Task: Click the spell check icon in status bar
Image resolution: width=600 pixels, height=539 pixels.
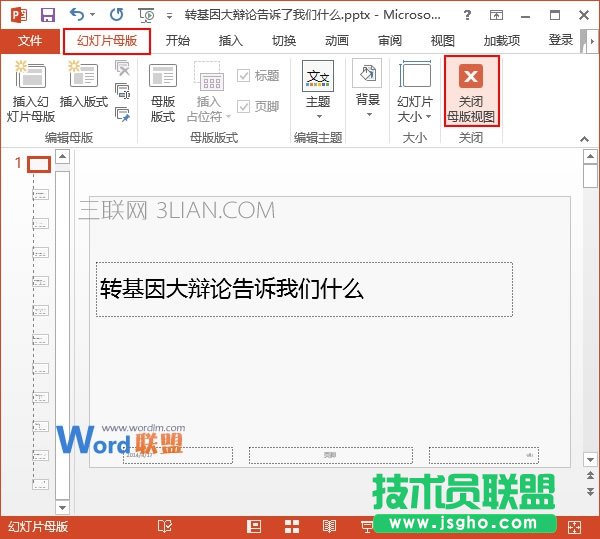Action: pyautogui.click(x=165, y=526)
